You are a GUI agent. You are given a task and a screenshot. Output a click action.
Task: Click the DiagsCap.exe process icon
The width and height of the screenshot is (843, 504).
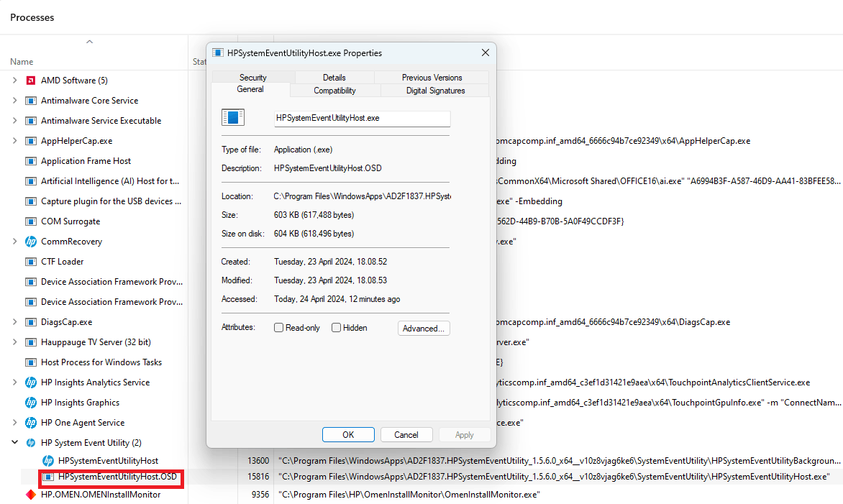pos(31,322)
